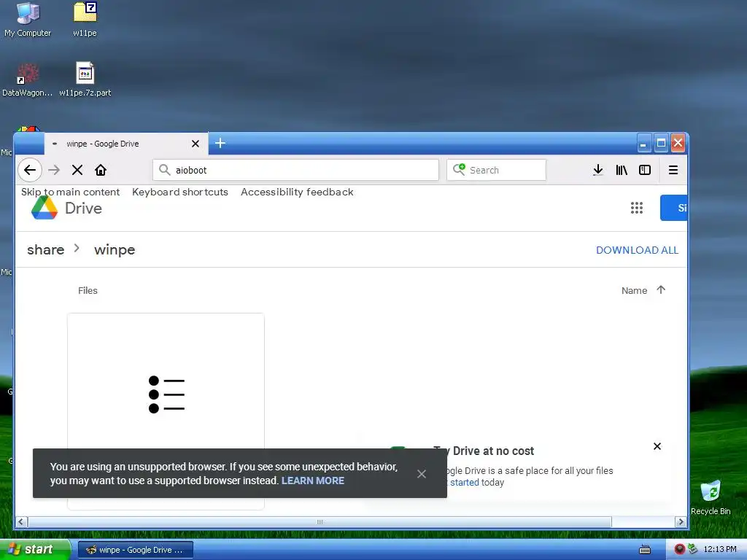The height and width of the screenshot is (560, 747).
Task: Dismiss the unsupported browser notice
Action: [421, 474]
